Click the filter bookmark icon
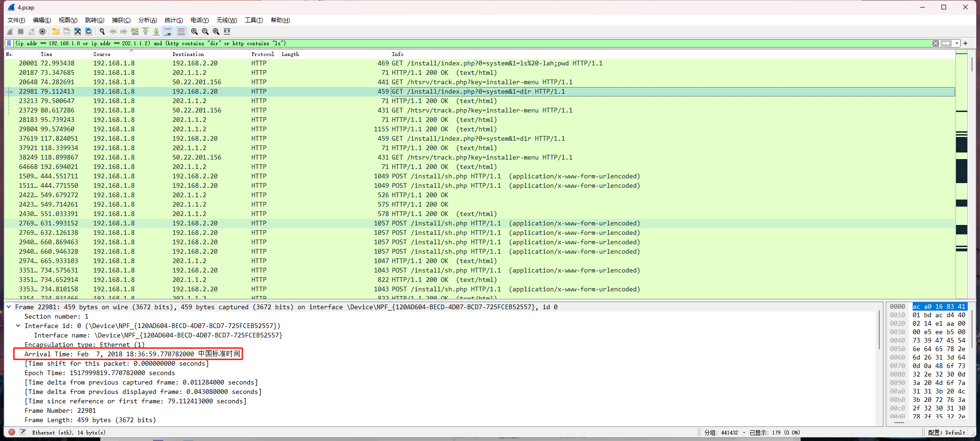 click(x=9, y=43)
